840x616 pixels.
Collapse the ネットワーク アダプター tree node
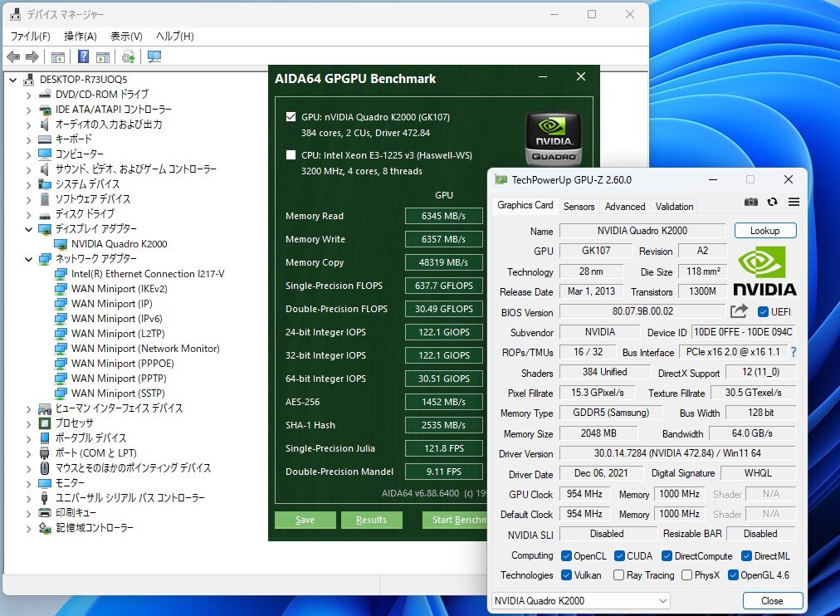(x=28, y=259)
